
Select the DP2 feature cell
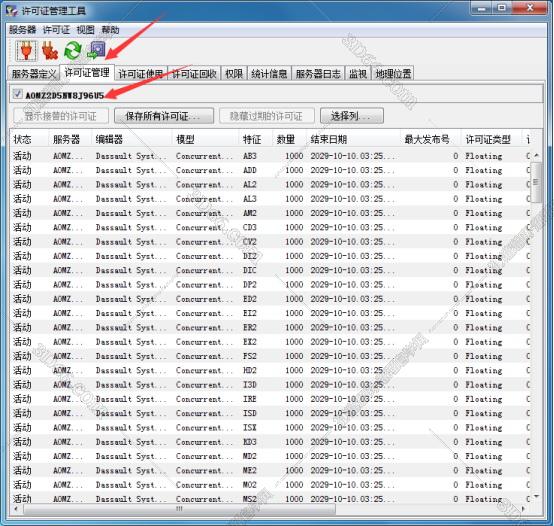(x=249, y=284)
